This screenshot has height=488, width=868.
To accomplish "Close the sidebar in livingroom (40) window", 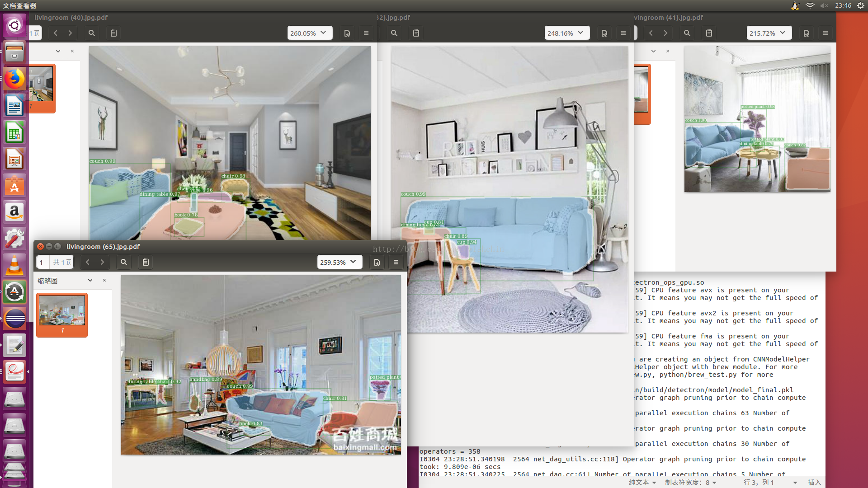I will (x=72, y=51).
